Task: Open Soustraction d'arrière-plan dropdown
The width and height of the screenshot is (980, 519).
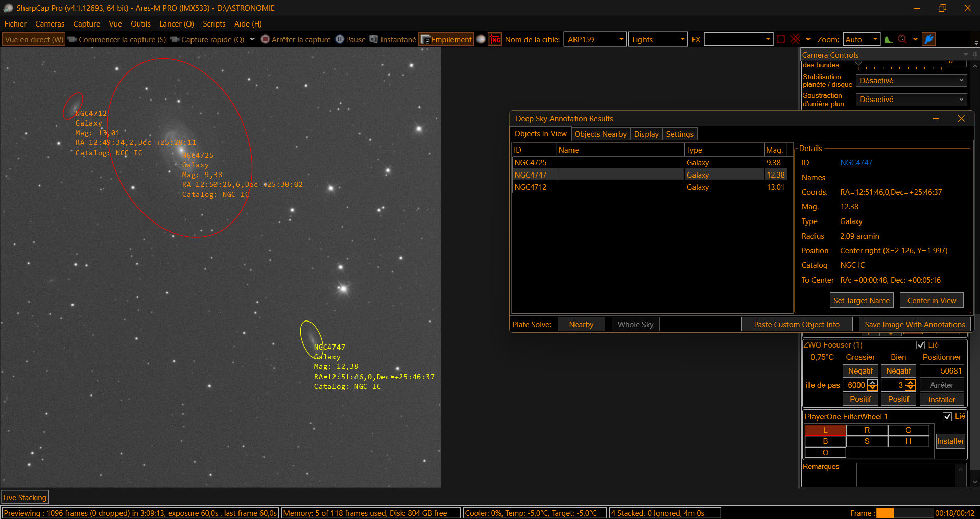Action: (x=911, y=100)
